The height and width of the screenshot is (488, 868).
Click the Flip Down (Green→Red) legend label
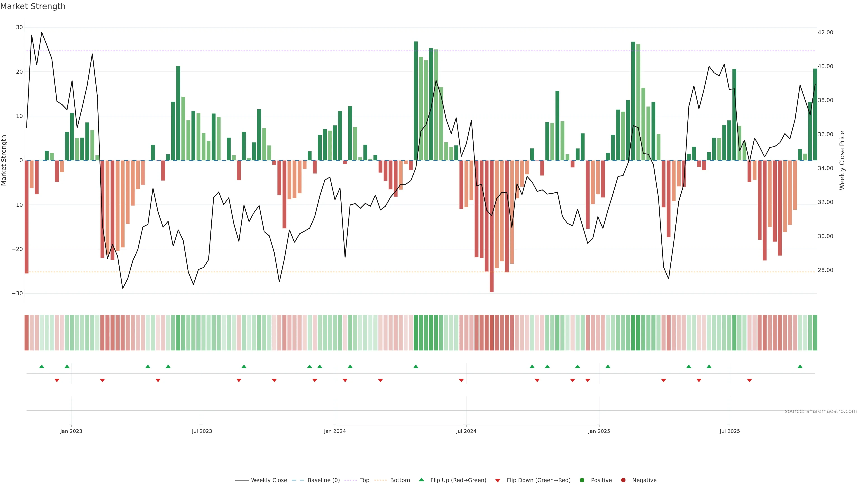(538, 480)
